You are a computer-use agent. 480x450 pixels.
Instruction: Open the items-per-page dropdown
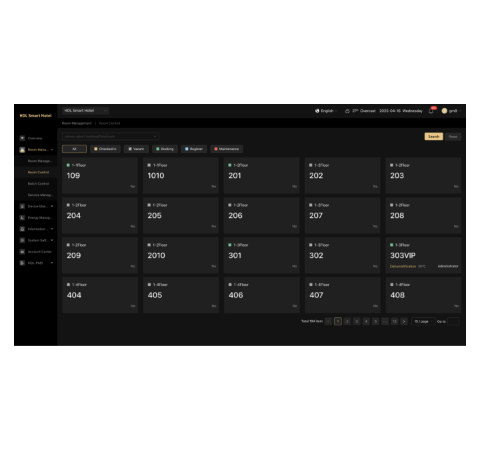pos(423,321)
